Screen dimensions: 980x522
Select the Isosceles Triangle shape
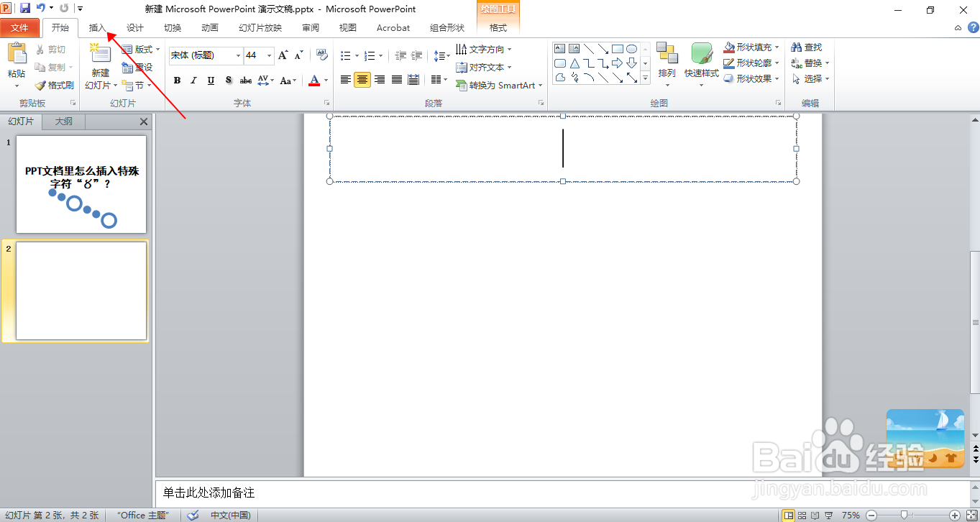pos(574,63)
